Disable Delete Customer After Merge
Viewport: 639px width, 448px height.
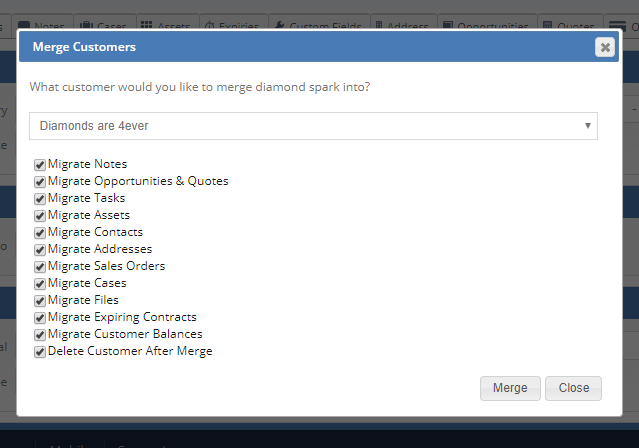(40, 352)
